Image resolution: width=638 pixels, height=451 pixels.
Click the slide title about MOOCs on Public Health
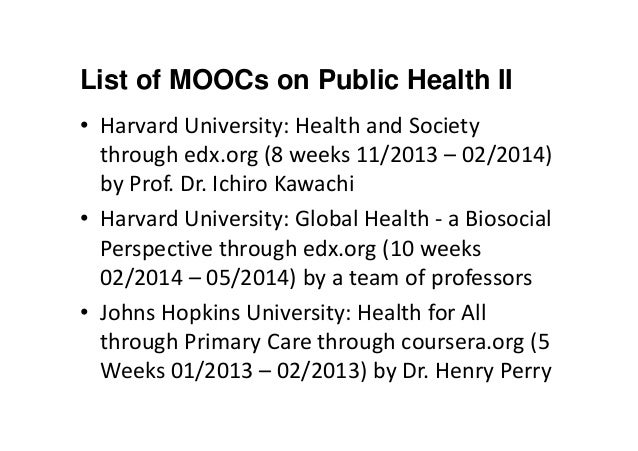click(x=295, y=80)
